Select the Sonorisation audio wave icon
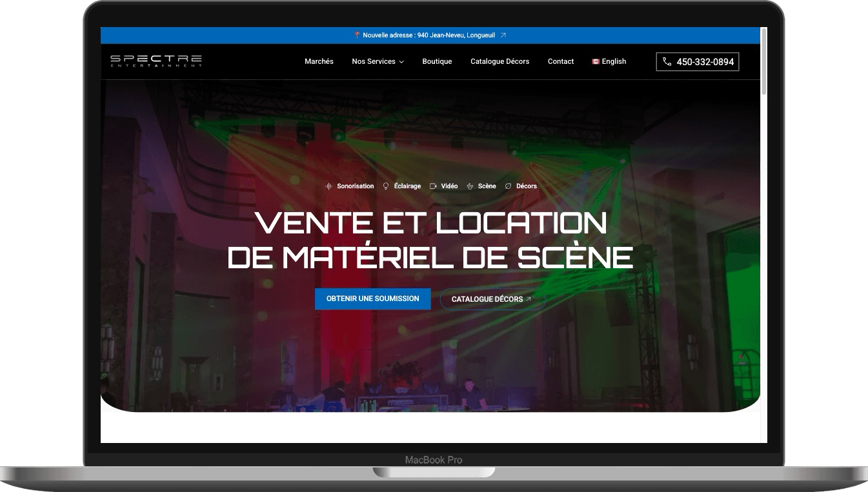The height and width of the screenshot is (492, 868). point(329,186)
